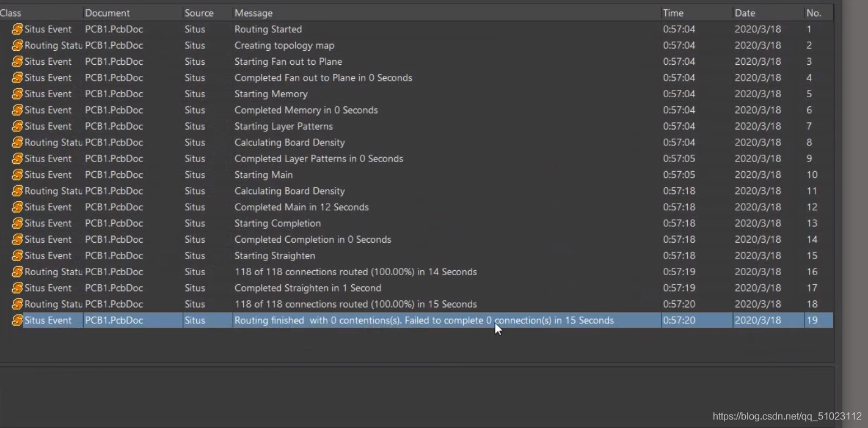The width and height of the screenshot is (868, 428).
Task: Select the 'Starting Completion' message
Action: click(277, 224)
